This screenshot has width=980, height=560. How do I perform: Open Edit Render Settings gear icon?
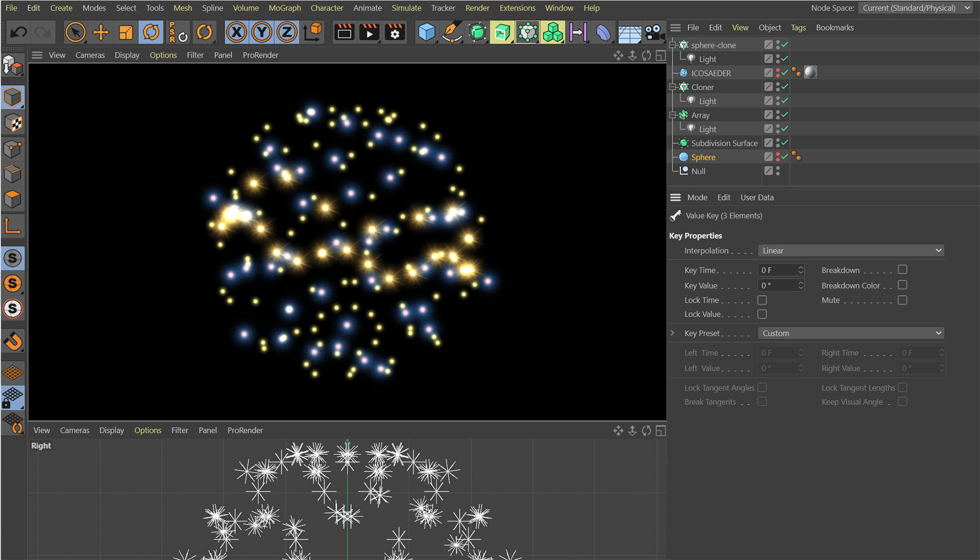pos(395,33)
